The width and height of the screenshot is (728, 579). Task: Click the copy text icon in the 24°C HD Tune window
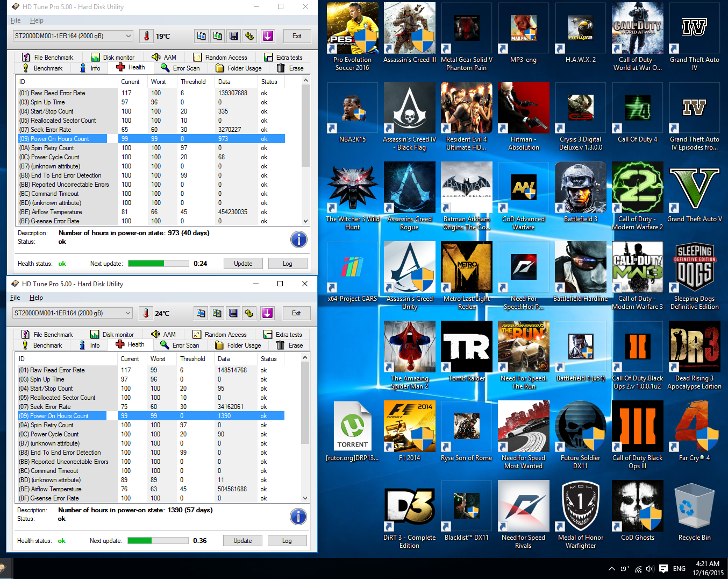pyautogui.click(x=201, y=313)
